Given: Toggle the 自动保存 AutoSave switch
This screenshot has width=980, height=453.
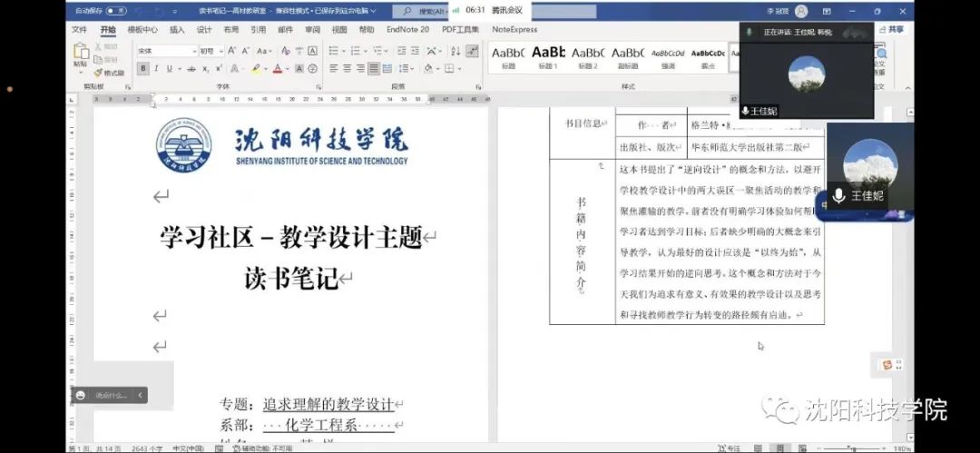Looking at the screenshot, I should [x=116, y=11].
